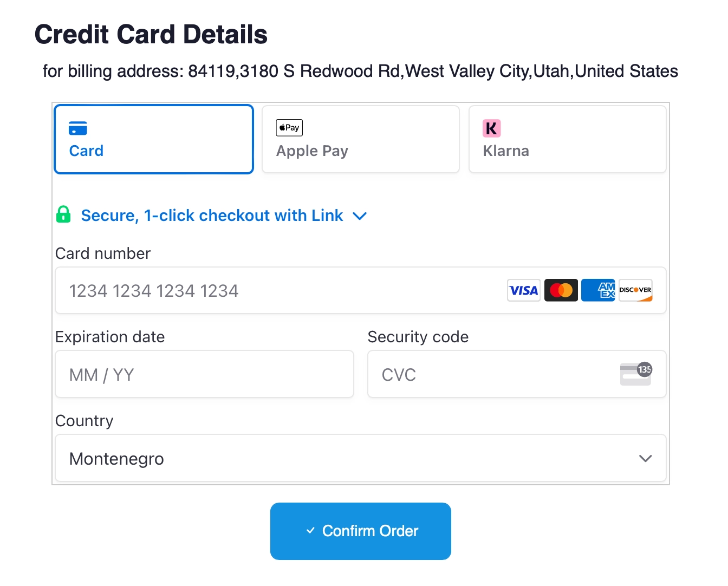This screenshot has width=728, height=586.
Task: Focus the CVC security code field
Action: (517, 374)
